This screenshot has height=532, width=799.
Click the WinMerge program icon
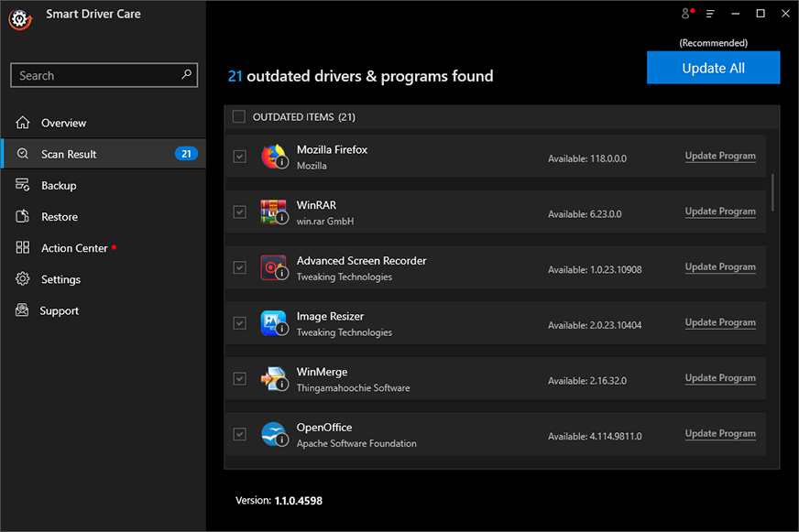[273, 378]
